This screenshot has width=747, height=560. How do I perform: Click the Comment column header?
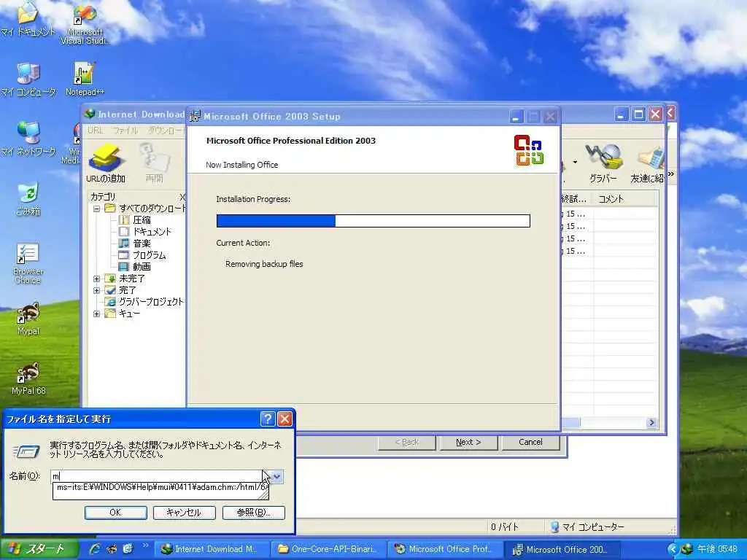click(x=624, y=199)
